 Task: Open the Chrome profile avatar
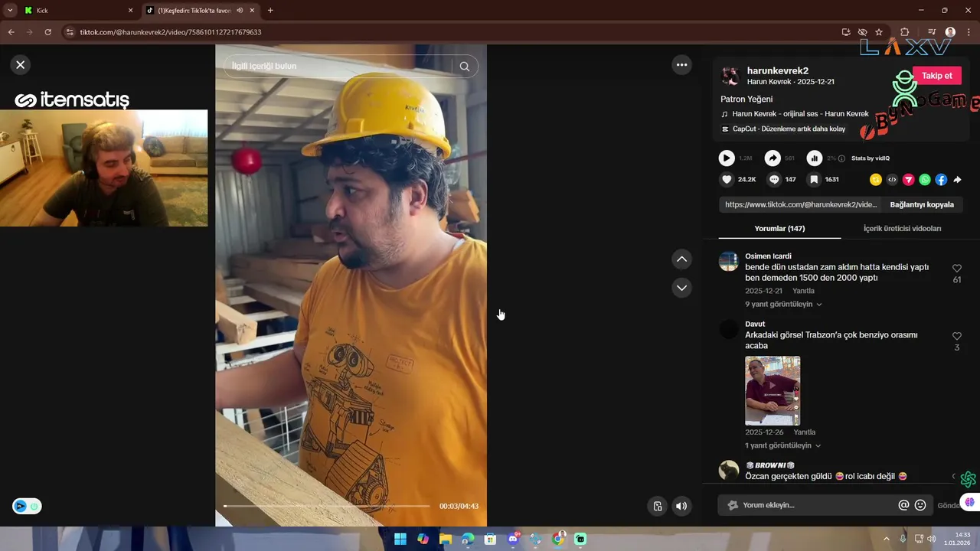pyautogui.click(x=950, y=32)
